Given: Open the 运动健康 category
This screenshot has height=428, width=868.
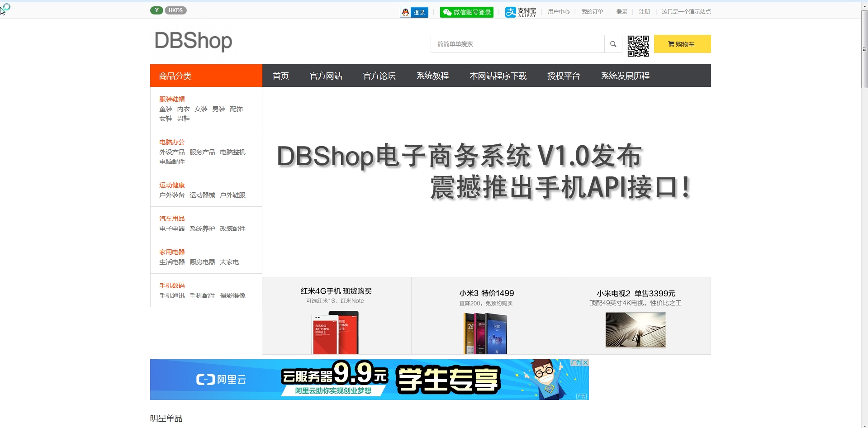Looking at the screenshot, I should [x=172, y=185].
